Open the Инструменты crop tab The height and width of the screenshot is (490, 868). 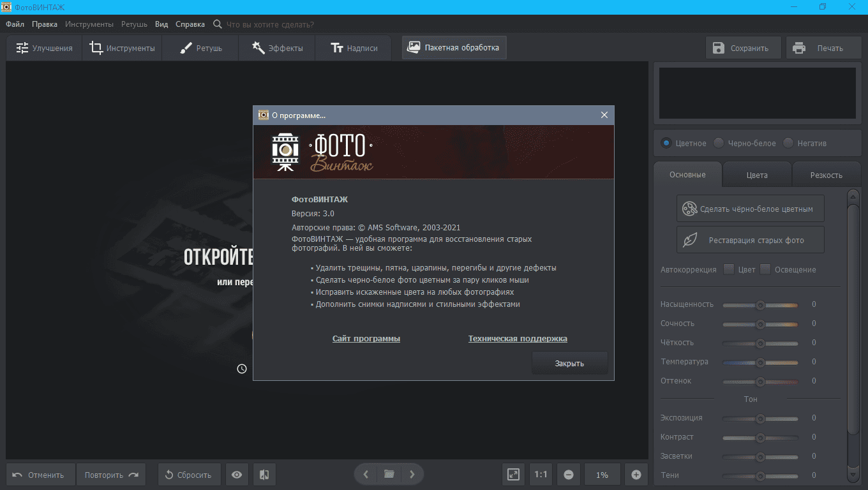click(122, 48)
